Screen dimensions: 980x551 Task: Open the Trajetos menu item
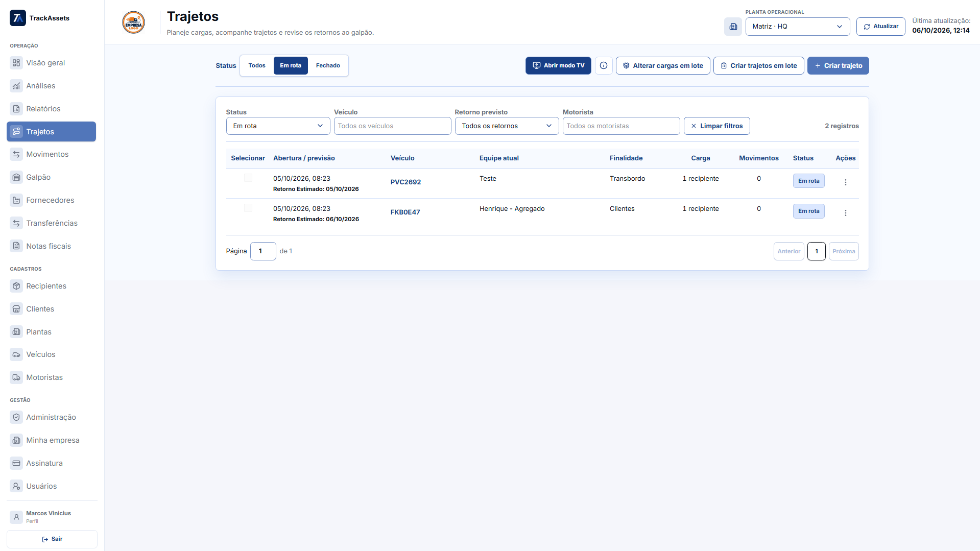(51, 132)
